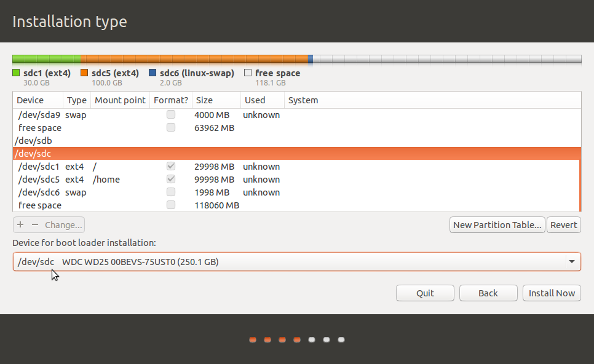The width and height of the screenshot is (594, 364).
Task: Open the boot loader device dropdown
Action: tap(571, 261)
